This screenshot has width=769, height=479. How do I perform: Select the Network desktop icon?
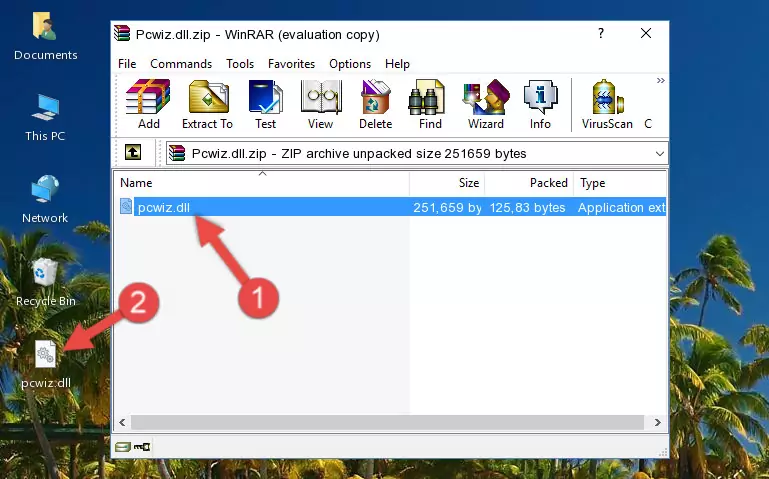[45, 199]
